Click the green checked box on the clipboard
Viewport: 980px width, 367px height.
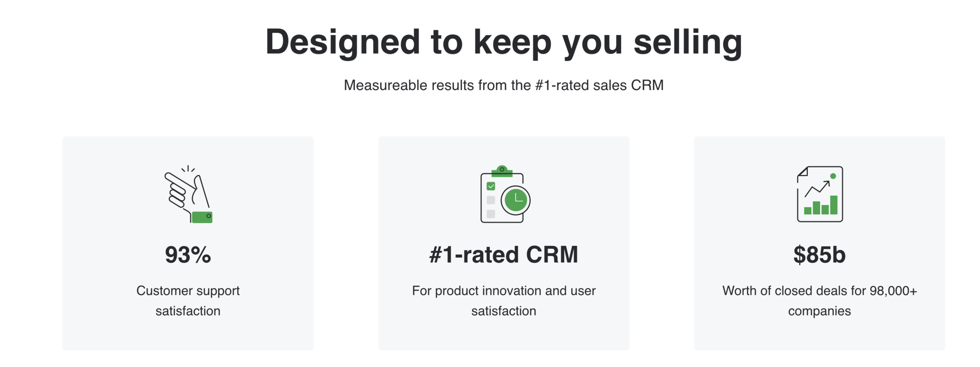[491, 186]
